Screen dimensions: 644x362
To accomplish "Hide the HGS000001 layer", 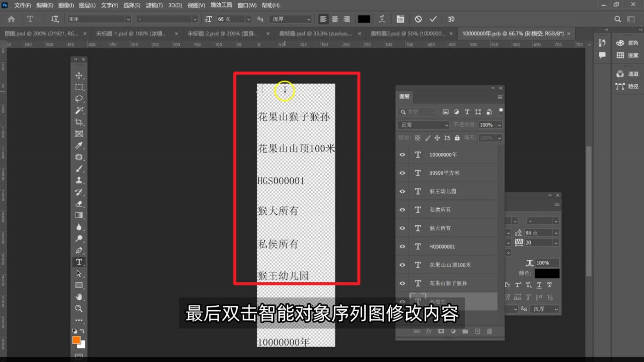I will pyautogui.click(x=402, y=247).
